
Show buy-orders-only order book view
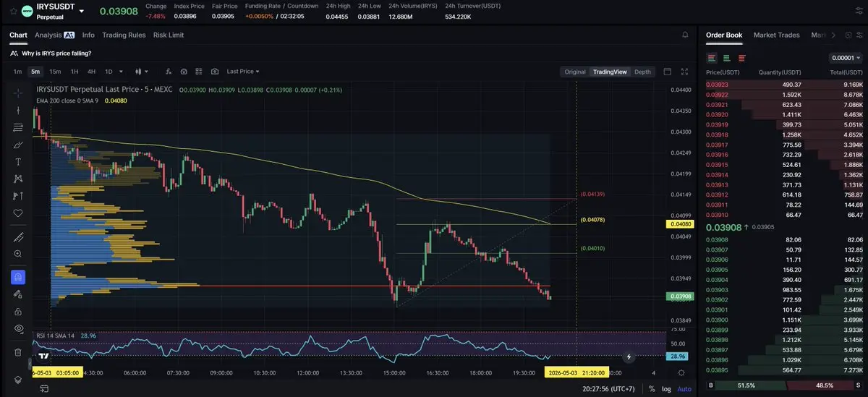pos(726,58)
